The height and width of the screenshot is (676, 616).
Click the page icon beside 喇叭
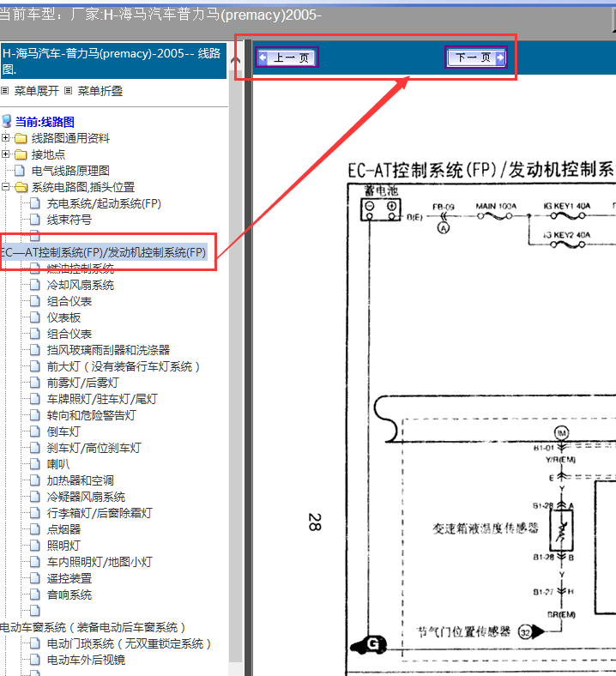tap(35, 464)
